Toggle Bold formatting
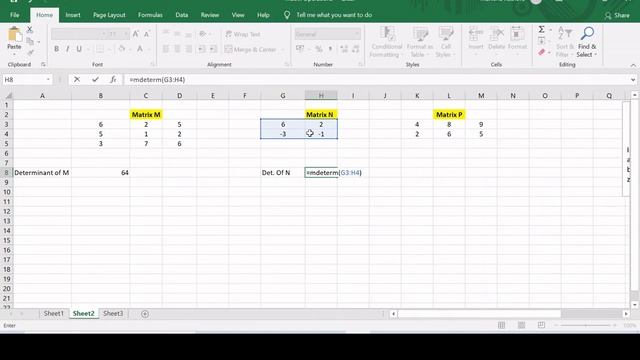 point(56,49)
